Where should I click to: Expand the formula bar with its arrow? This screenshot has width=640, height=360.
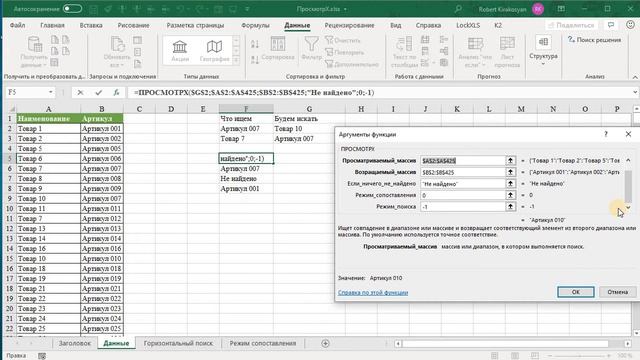[635, 92]
